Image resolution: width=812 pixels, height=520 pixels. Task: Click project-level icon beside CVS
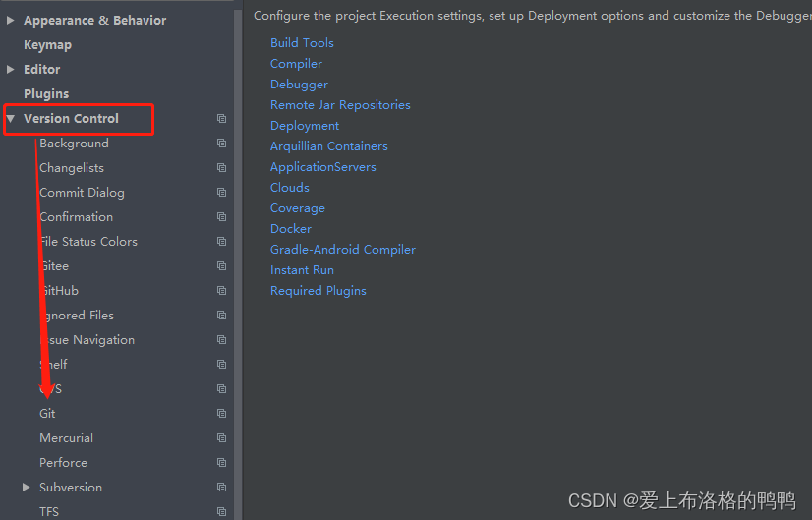coord(221,389)
